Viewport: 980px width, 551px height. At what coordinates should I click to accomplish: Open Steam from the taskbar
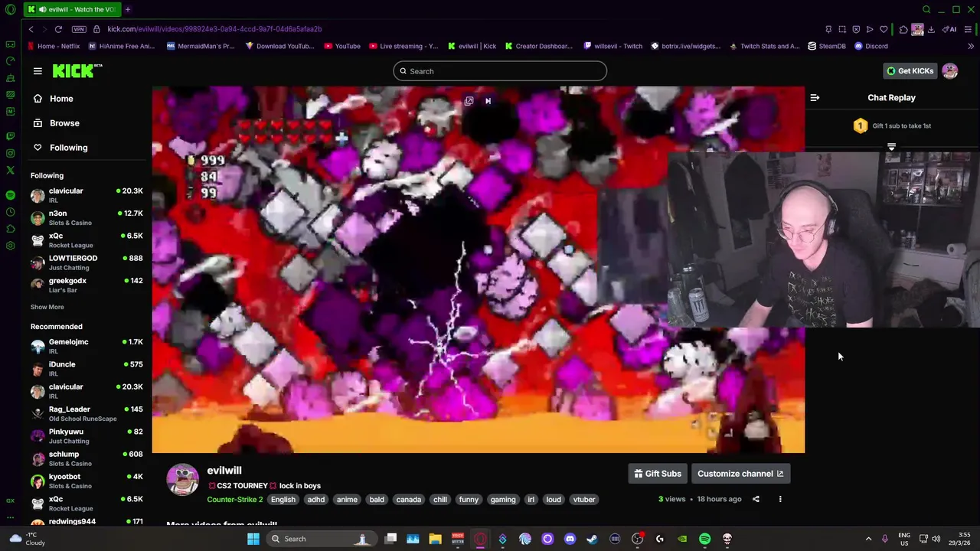592,539
